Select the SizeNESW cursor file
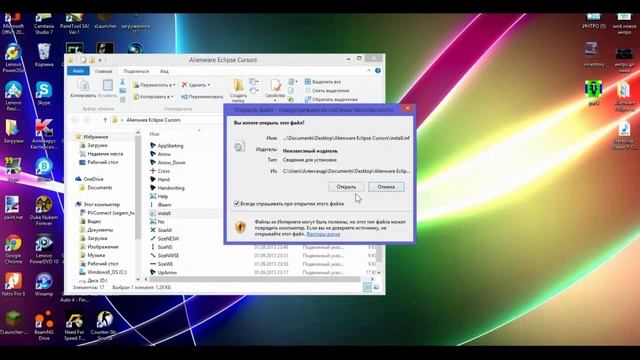 pyautogui.click(x=168, y=239)
